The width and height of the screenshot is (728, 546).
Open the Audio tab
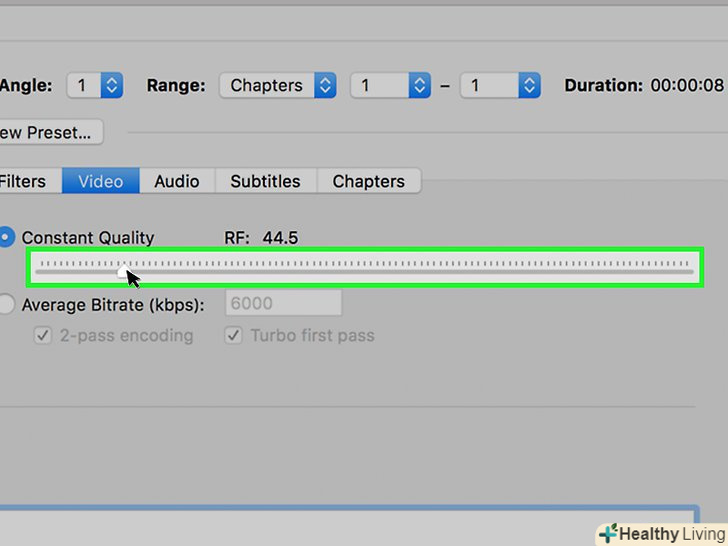(x=177, y=181)
